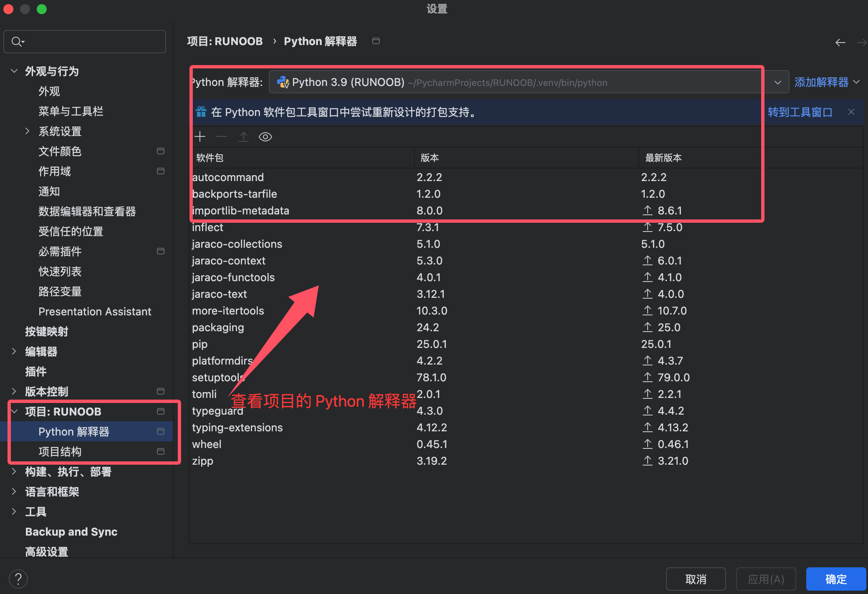This screenshot has height=594, width=868.
Task: Click the gift icon in the banner
Action: coord(201,112)
